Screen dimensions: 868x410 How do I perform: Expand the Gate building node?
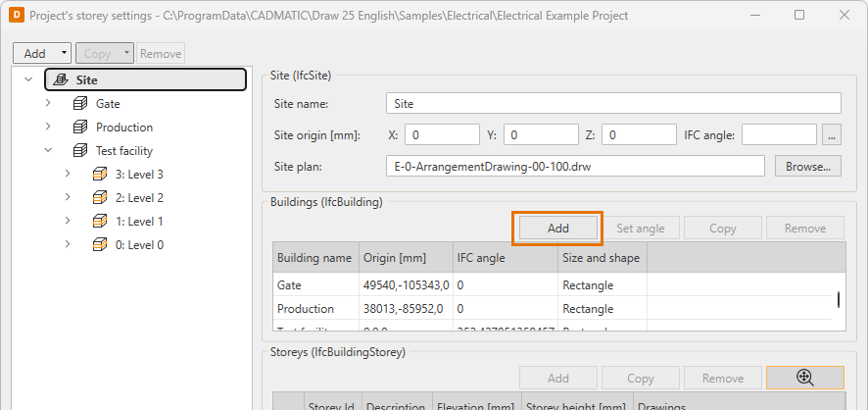[48, 104]
